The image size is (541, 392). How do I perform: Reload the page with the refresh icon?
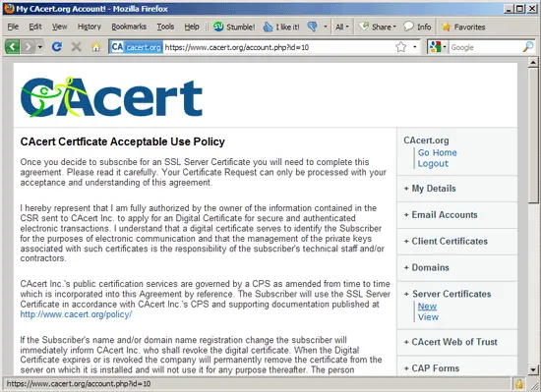click(57, 46)
